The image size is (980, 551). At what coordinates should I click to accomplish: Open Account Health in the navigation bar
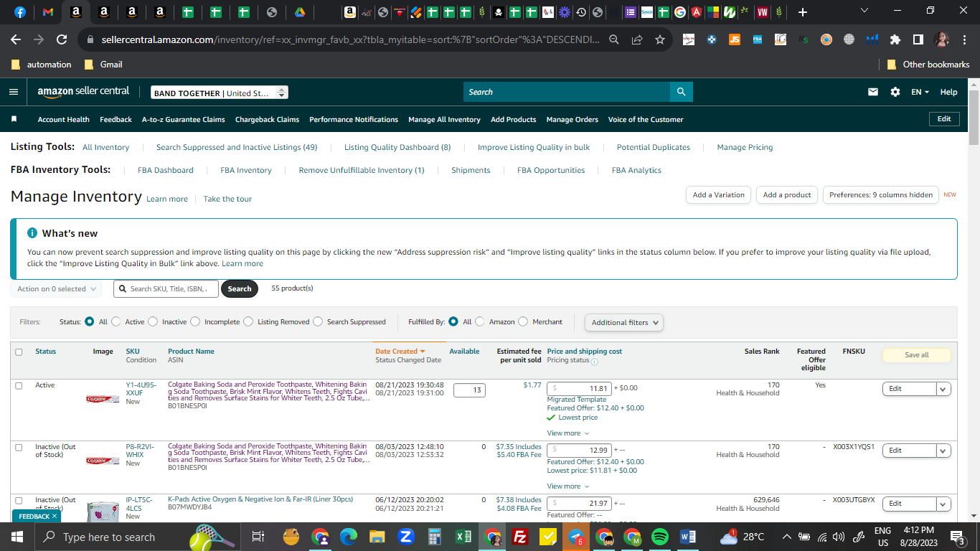(x=64, y=119)
